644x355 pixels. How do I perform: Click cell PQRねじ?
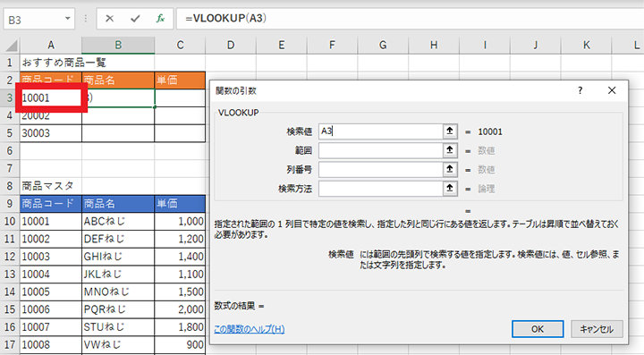click(x=118, y=309)
